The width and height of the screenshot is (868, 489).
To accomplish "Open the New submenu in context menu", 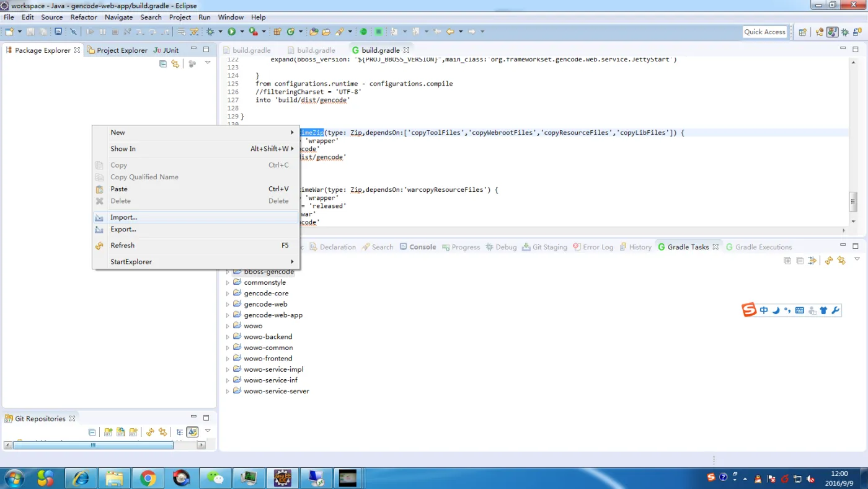I will pyautogui.click(x=196, y=132).
